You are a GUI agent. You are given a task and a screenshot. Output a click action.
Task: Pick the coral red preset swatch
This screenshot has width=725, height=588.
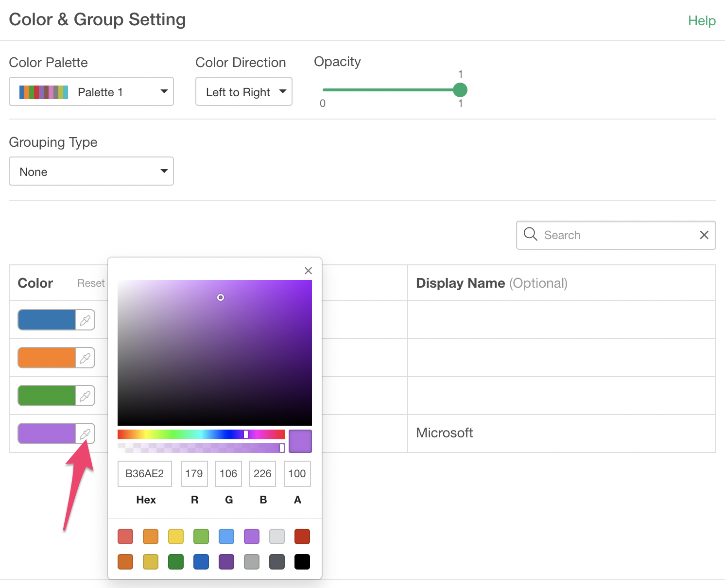coord(125,536)
